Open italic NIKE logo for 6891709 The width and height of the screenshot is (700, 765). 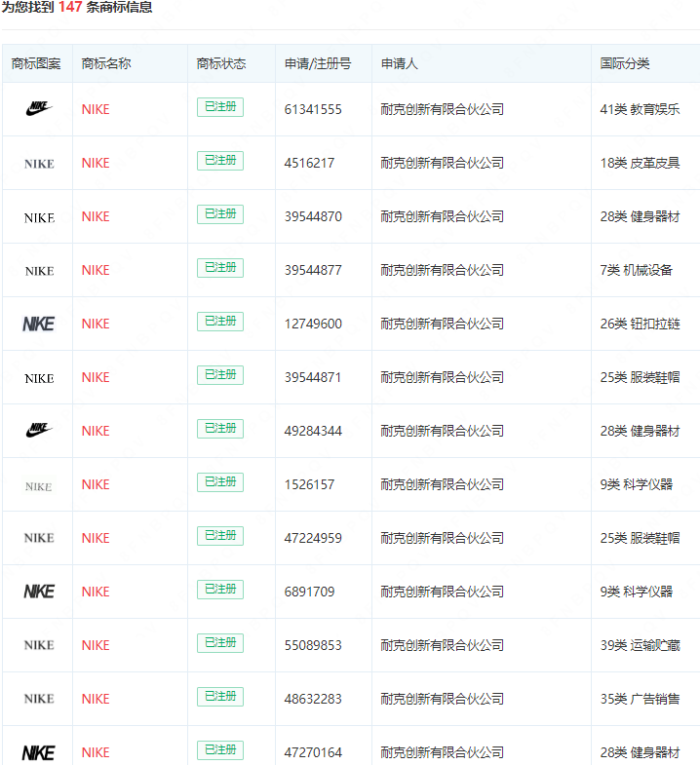click(x=39, y=592)
